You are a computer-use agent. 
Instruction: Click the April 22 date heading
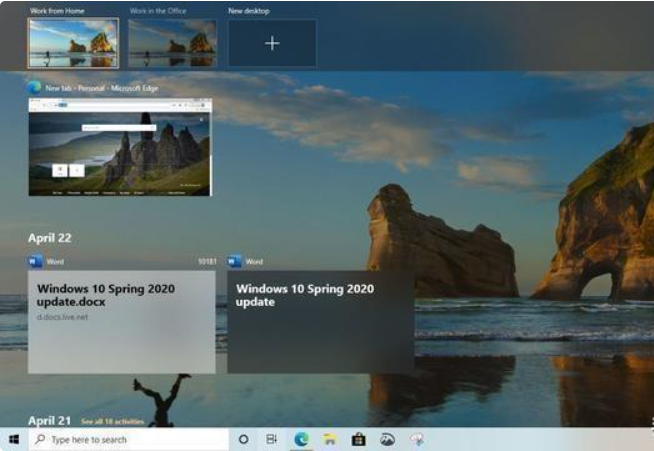pyautogui.click(x=50, y=238)
